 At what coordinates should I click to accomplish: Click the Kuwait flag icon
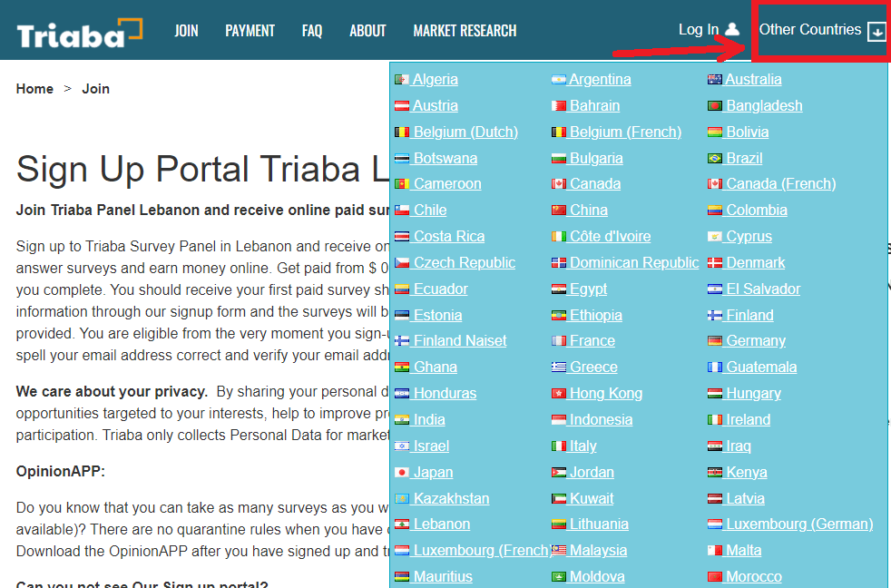(x=559, y=499)
